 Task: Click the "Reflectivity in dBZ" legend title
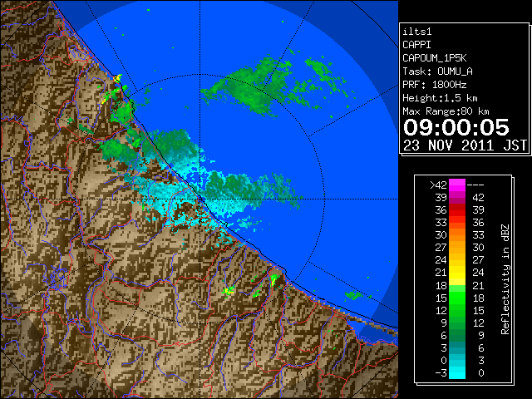(505, 279)
